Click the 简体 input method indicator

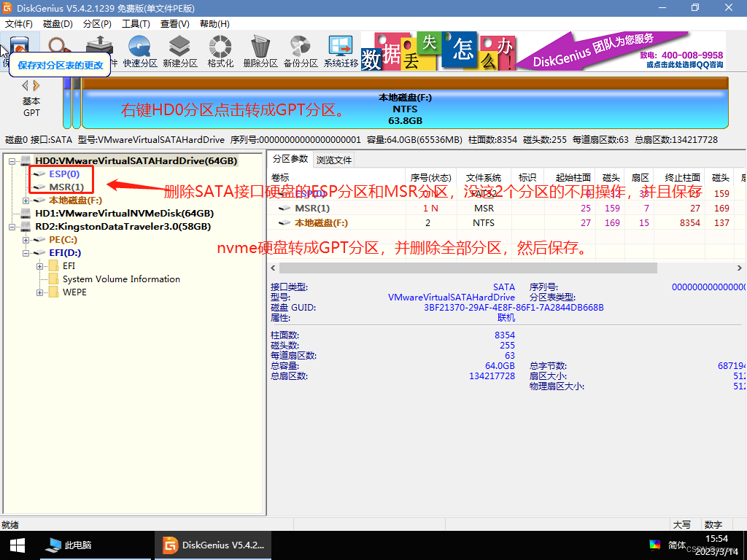(676, 545)
